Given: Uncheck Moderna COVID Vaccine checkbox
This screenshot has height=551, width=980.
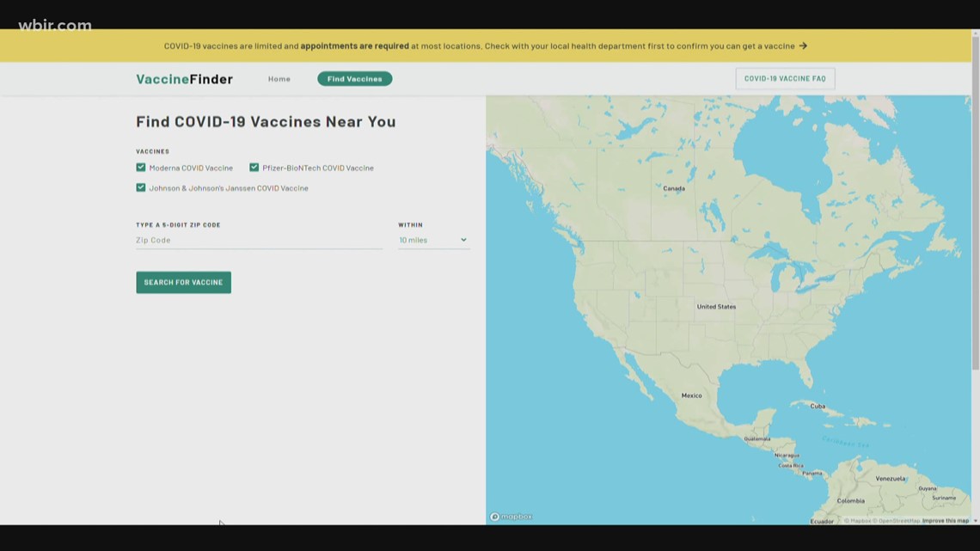Looking at the screenshot, I should tap(141, 168).
